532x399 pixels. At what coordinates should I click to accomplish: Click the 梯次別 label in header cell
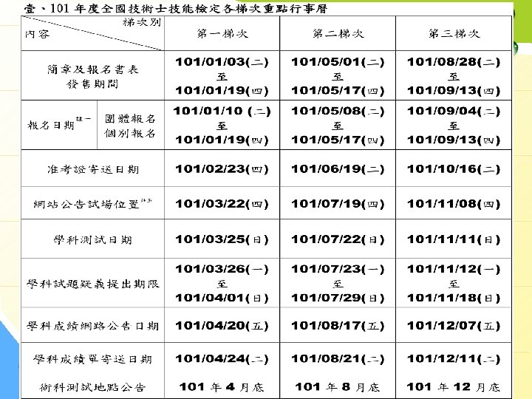click(x=142, y=22)
